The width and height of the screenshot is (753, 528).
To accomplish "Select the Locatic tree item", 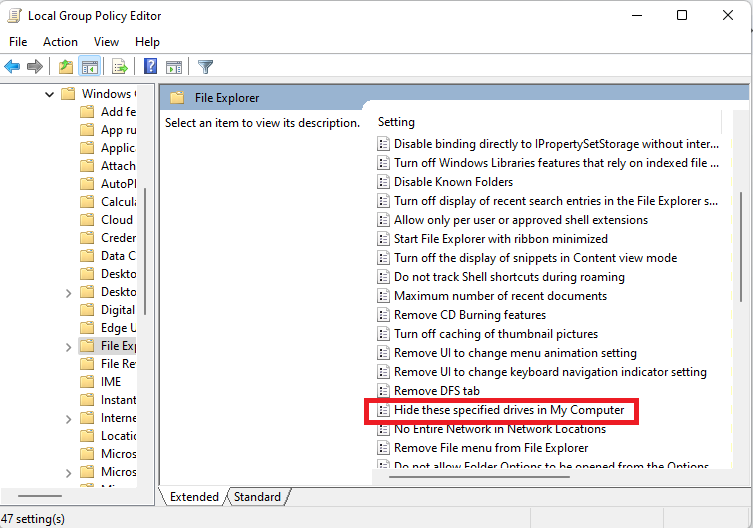I will click(x=118, y=436).
